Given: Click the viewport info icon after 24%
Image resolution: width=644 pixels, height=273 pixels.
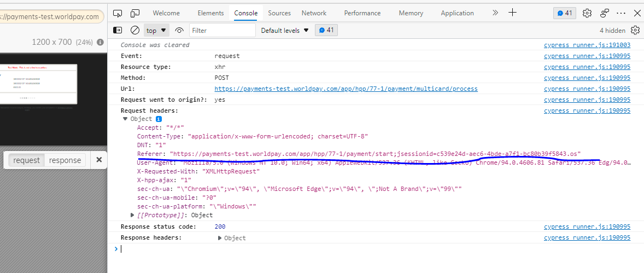Looking at the screenshot, I should pyautogui.click(x=100, y=42).
